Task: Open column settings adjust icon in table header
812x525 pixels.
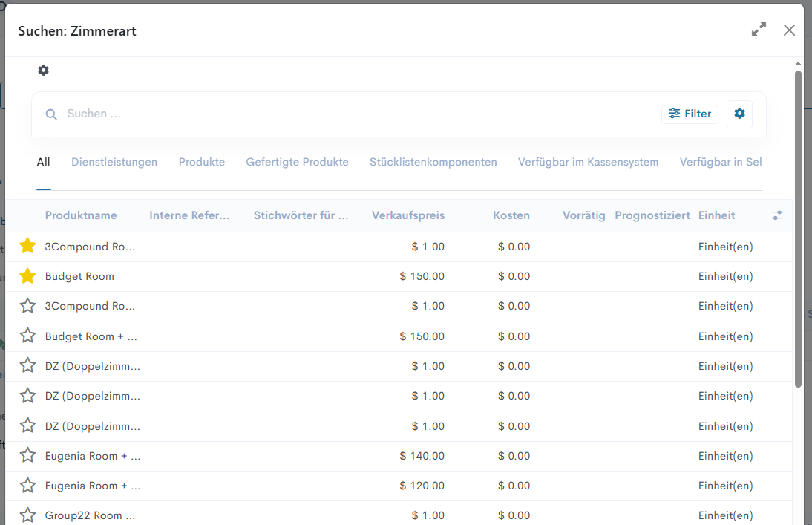Action: pyautogui.click(x=777, y=215)
